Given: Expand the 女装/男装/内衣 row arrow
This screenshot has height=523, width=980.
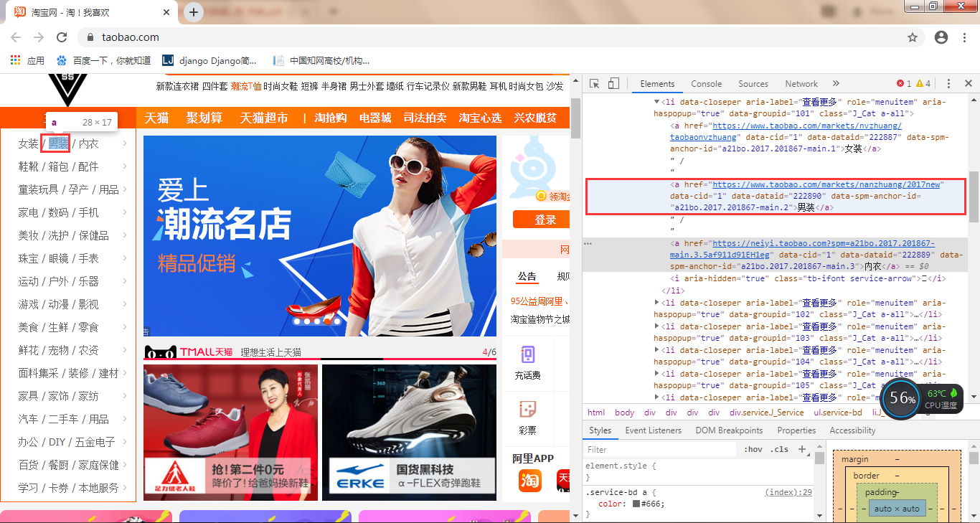Looking at the screenshot, I should pyautogui.click(x=125, y=143).
